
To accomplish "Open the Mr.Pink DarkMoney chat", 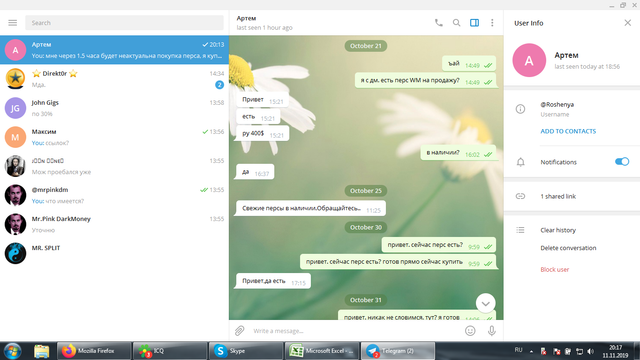I will point(114,224).
